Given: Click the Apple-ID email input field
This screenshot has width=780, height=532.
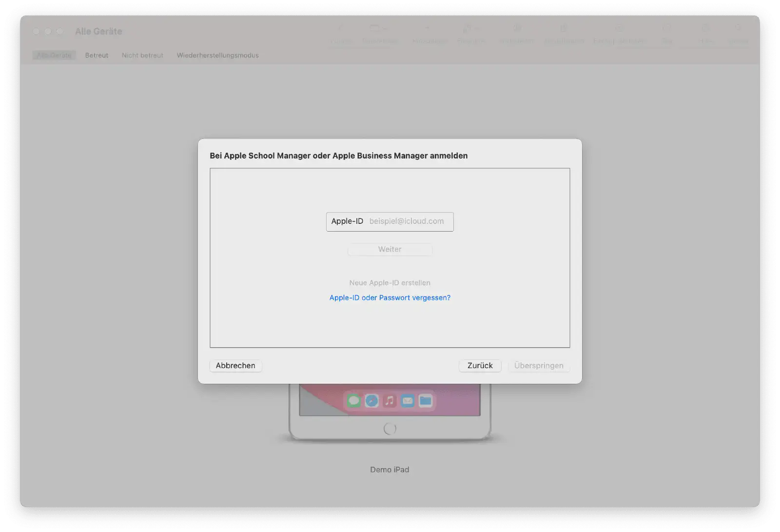Looking at the screenshot, I should coord(390,221).
